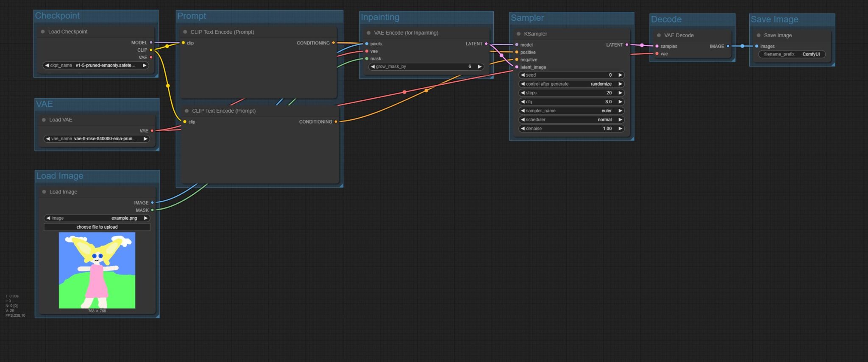Click the LATENT output socket on KSampler
The image size is (868, 362).
coord(627,45)
